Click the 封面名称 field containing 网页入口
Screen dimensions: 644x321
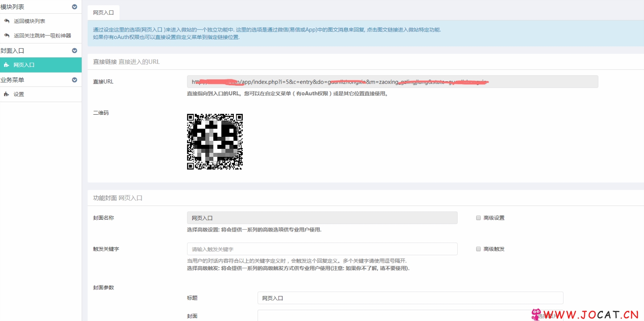[x=322, y=218]
